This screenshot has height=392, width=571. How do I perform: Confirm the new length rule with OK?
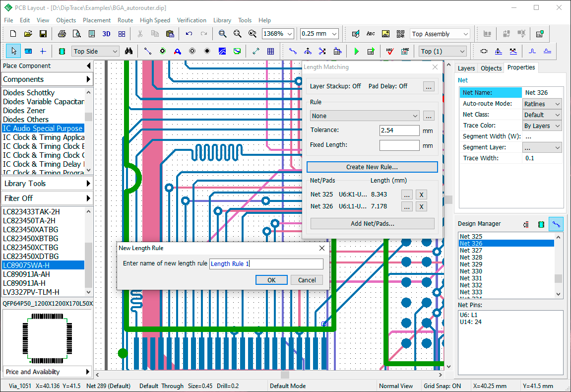tap(272, 280)
